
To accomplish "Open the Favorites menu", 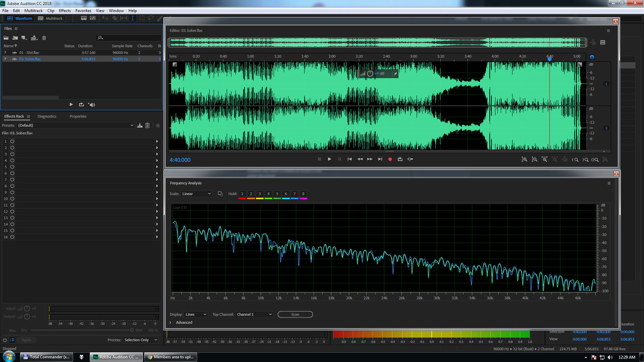I will pos(84,11).
